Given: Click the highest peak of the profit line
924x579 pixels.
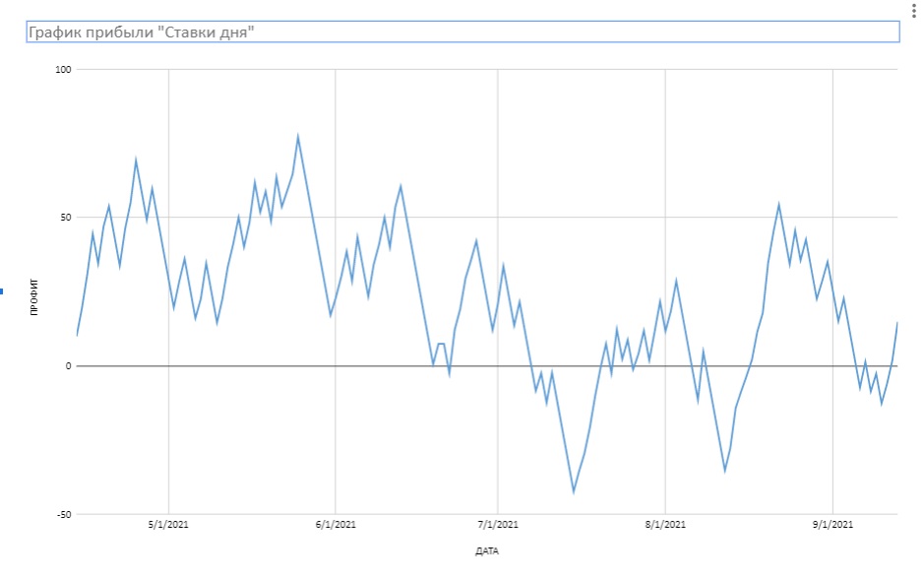Looking at the screenshot, I should click(298, 137).
